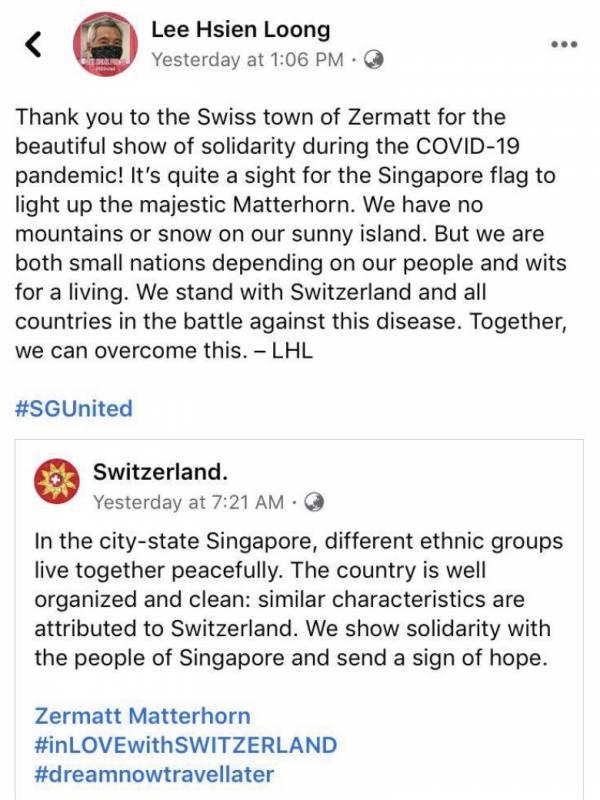600x800 pixels.
Task: Click the globe icon beside 7:21 AM
Action: pos(314,501)
